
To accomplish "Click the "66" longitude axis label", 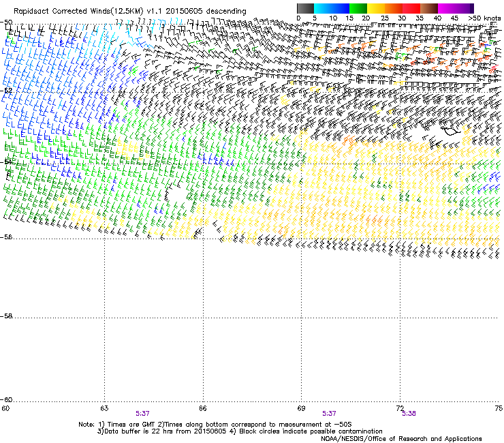I will tap(203, 408).
